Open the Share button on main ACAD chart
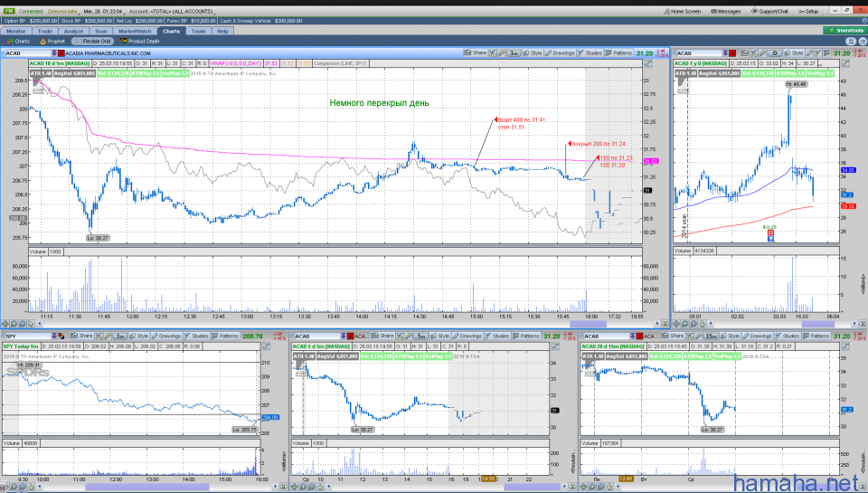 coord(476,52)
